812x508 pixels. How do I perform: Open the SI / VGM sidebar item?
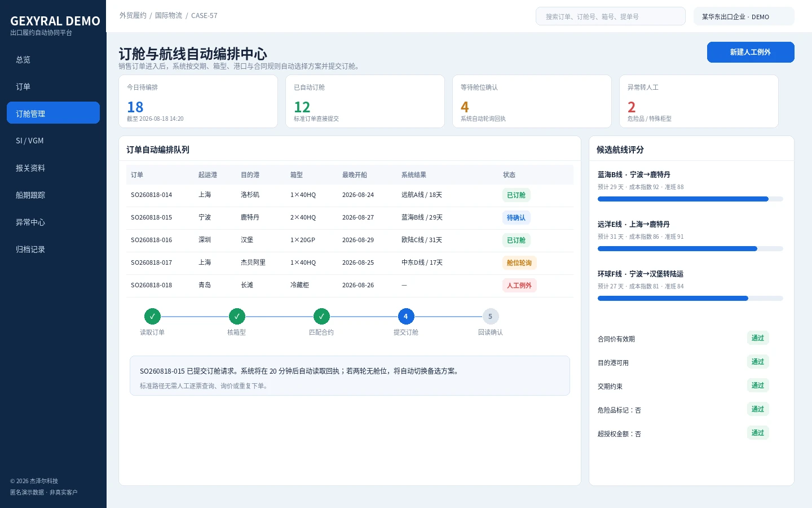(x=53, y=141)
